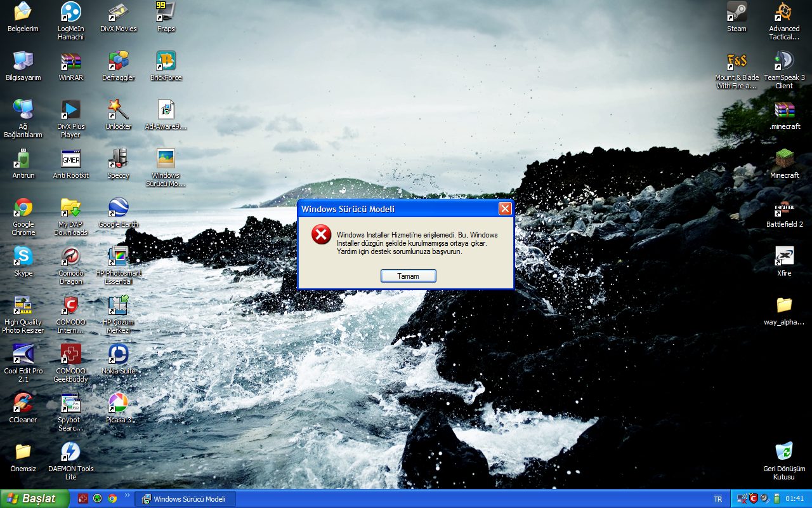Select the Fraps desktop icon
The height and width of the screenshot is (508, 812).
point(166,17)
